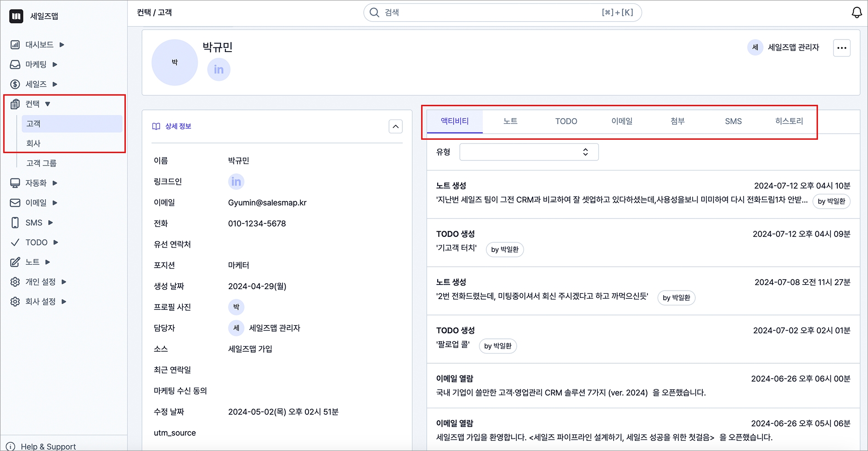Expand the SMS sidebar menu arrow
Image resolution: width=868 pixels, height=451 pixels.
coord(50,223)
